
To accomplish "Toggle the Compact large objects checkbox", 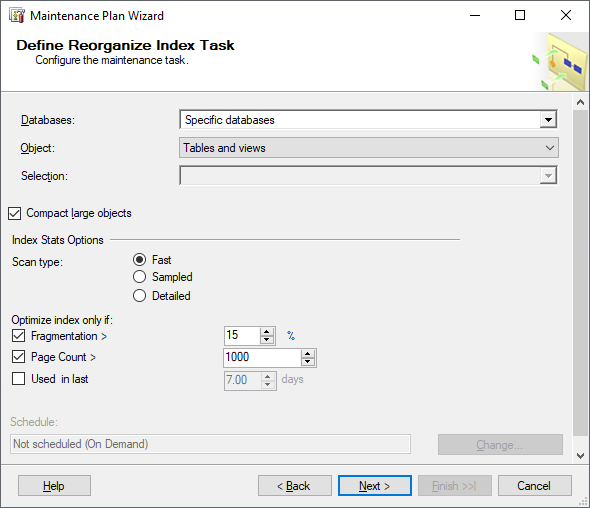I will pyautogui.click(x=15, y=213).
